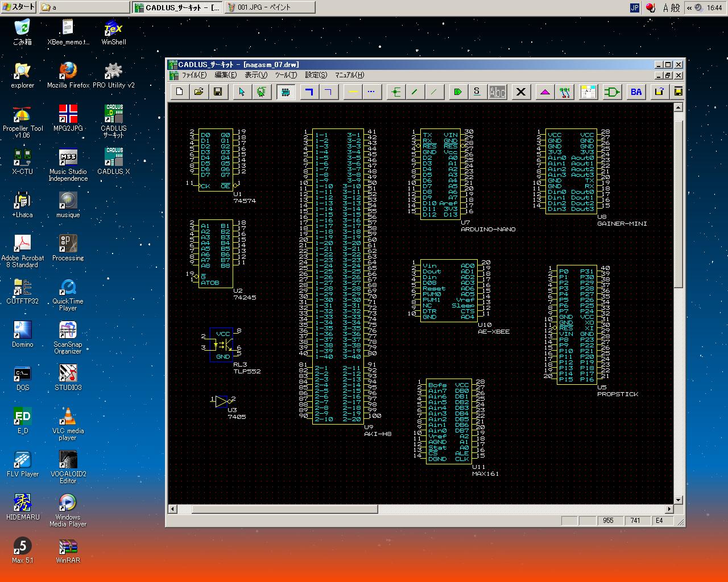Click the New file toolbar icon
728x582 pixels.
180,92
